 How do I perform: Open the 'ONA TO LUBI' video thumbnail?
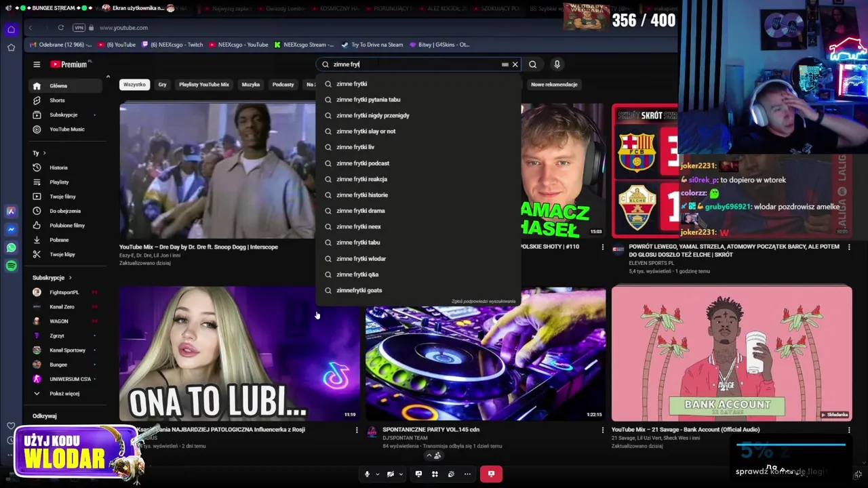[240, 353]
